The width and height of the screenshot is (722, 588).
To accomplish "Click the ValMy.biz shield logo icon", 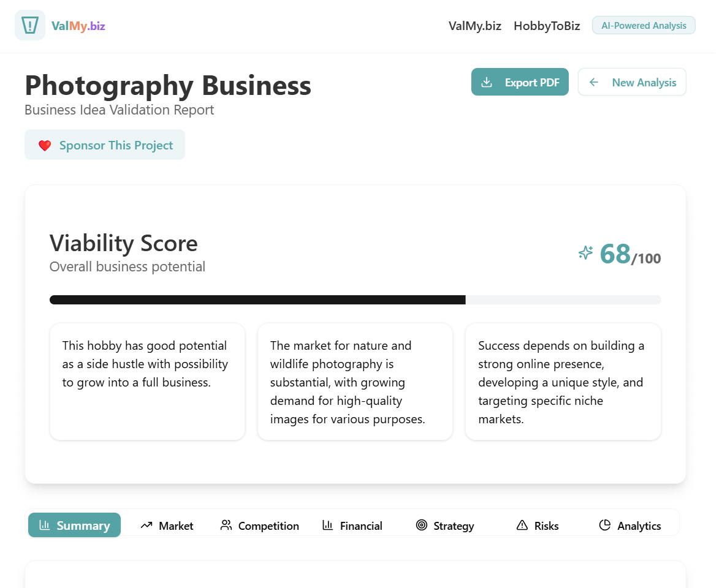I will [30, 25].
